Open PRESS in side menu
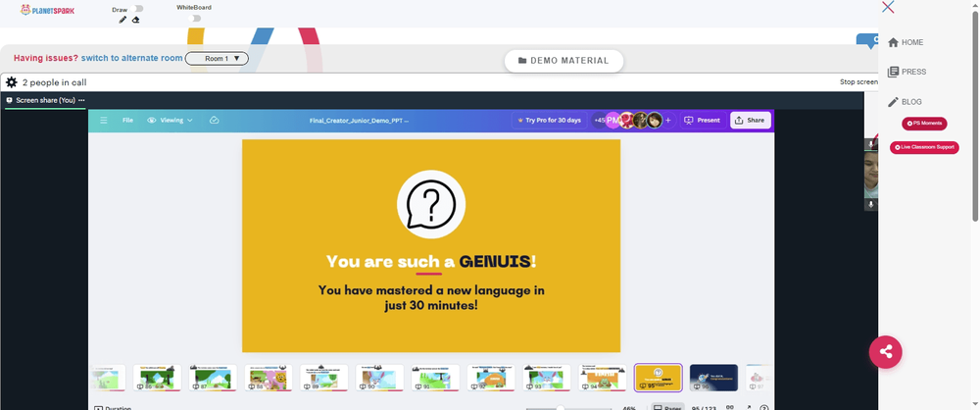The height and width of the screenshot is (410, 980). click(x=906, y=72)
